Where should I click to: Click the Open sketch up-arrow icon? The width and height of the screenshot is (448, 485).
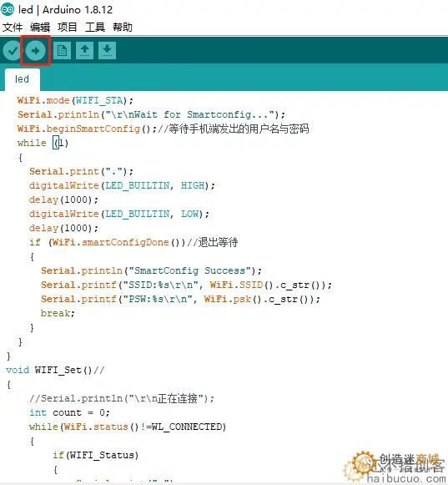pyautogui.click(x=85, y=50)
